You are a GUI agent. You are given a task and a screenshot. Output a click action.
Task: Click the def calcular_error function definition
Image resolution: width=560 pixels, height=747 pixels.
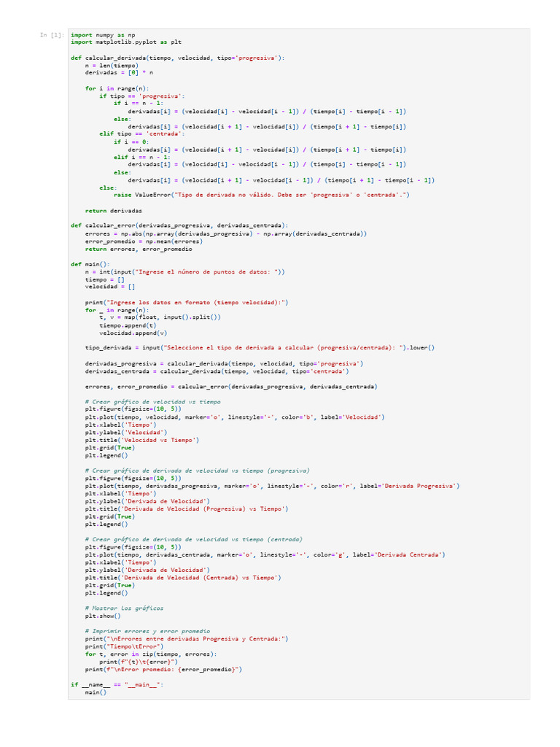[179, 225]
